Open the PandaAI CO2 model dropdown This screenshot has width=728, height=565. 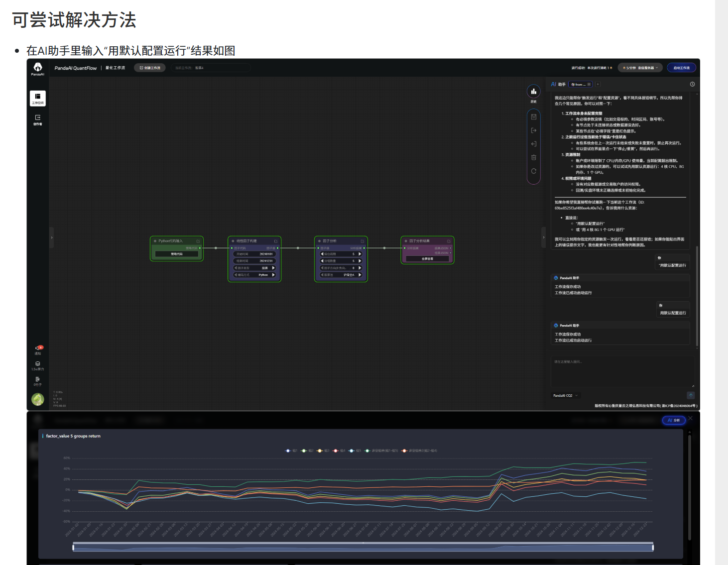566,396
